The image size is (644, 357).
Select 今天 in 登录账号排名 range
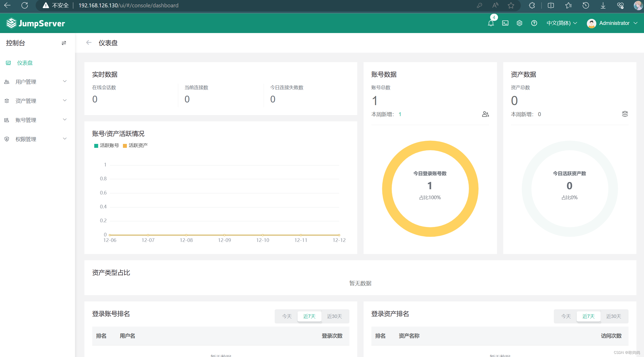(x=286, y=316)
